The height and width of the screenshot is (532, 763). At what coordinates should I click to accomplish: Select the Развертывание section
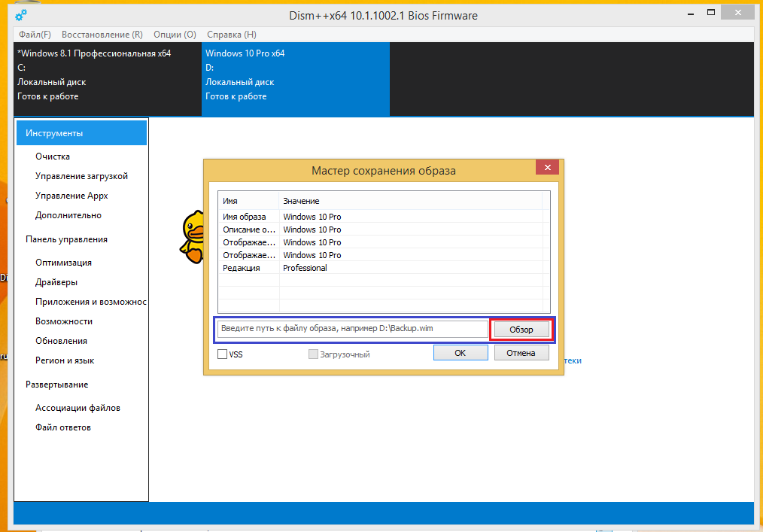pyautogui.click(x=56, y=384)
